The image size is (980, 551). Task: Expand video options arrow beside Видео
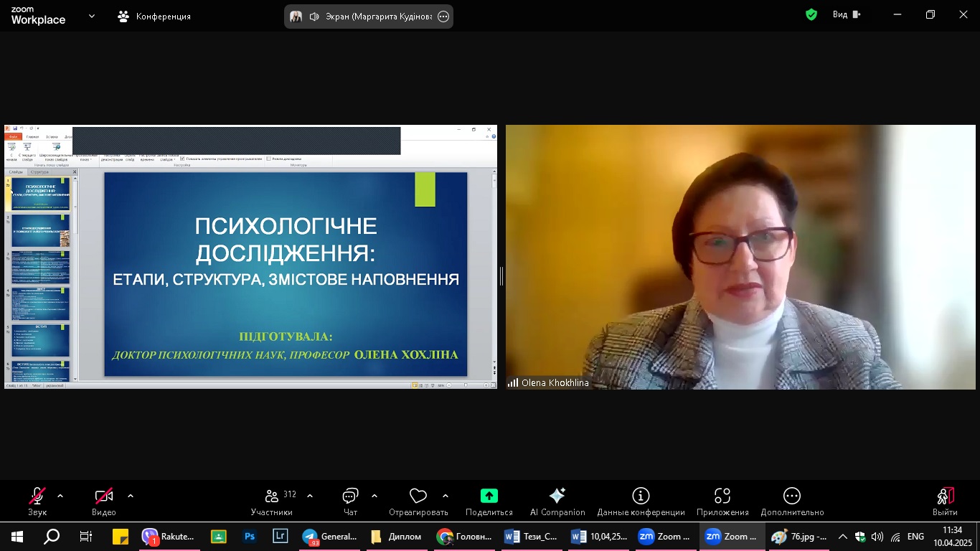click(131, 496)
